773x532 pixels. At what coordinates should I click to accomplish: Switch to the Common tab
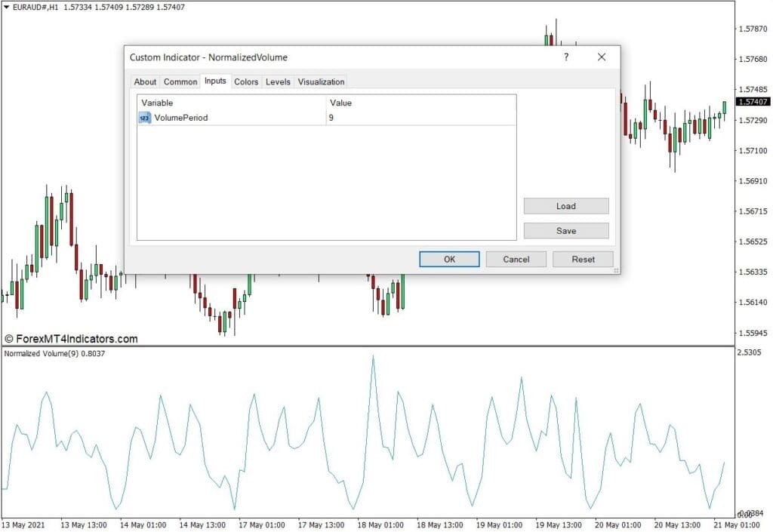[x=180, y=82]
